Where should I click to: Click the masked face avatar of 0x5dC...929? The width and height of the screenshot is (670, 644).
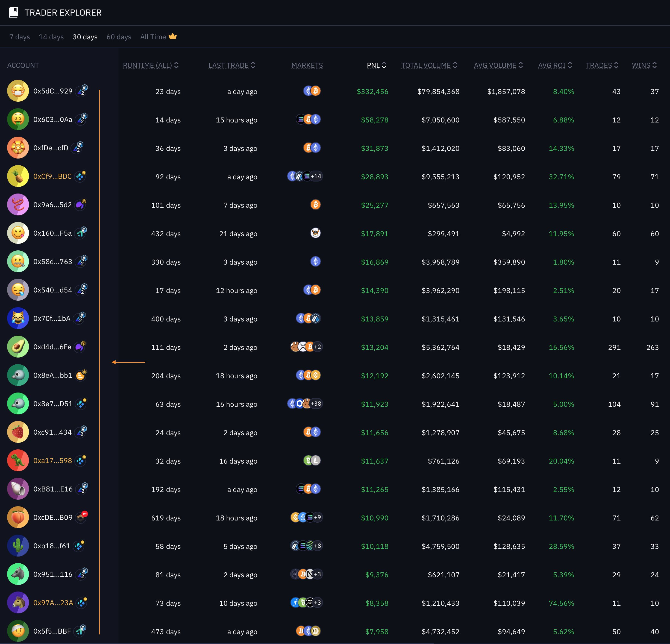18,91
